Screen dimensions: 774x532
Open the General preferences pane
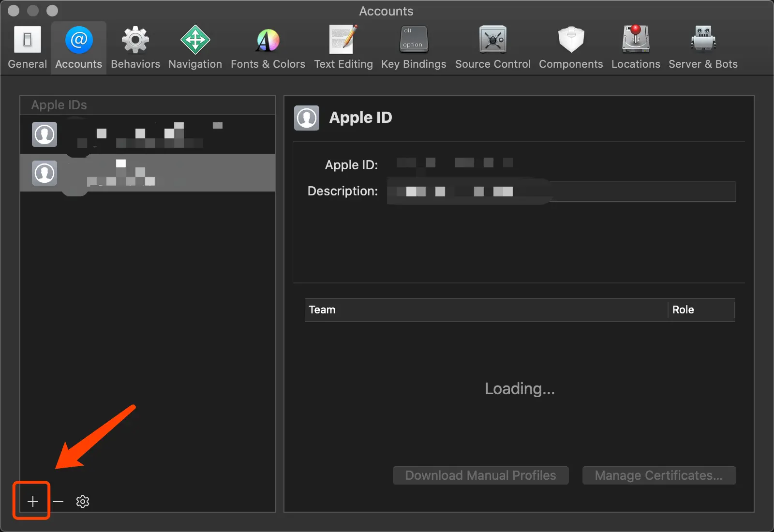[28, 47]
